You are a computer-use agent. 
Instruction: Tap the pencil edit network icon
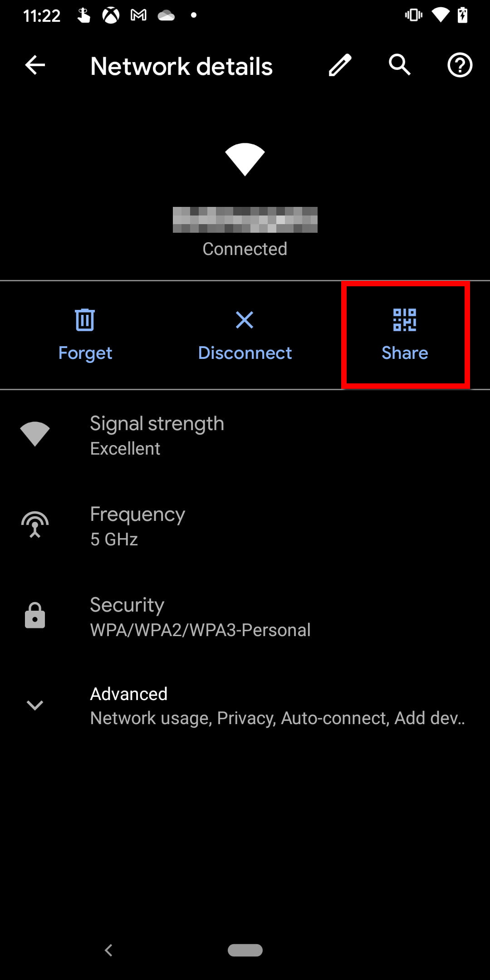tap(340, 65)
